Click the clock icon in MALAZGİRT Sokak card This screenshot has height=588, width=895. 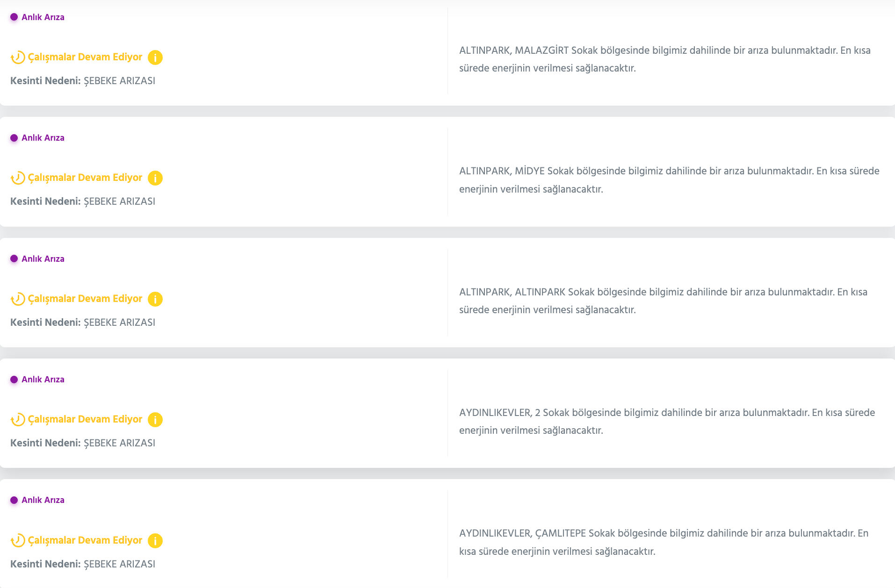(x=18, y=57)
